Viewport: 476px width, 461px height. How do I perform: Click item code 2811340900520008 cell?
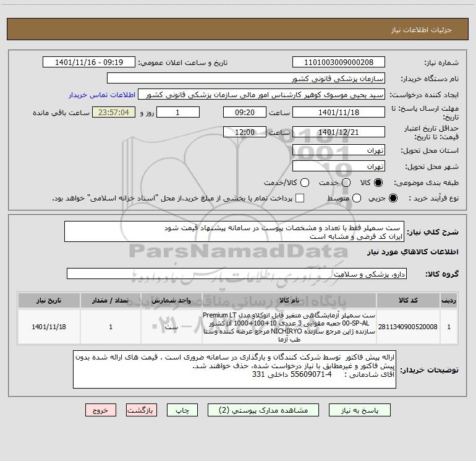(408, 327)
